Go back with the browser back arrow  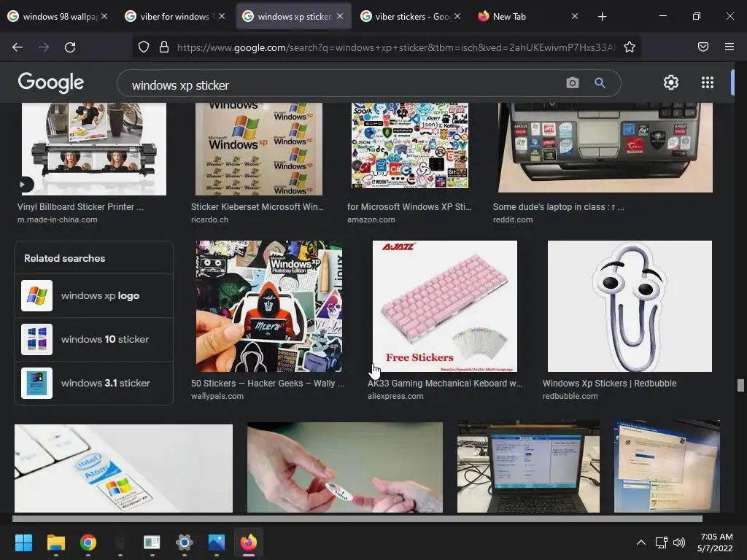(x=18, y=47)
